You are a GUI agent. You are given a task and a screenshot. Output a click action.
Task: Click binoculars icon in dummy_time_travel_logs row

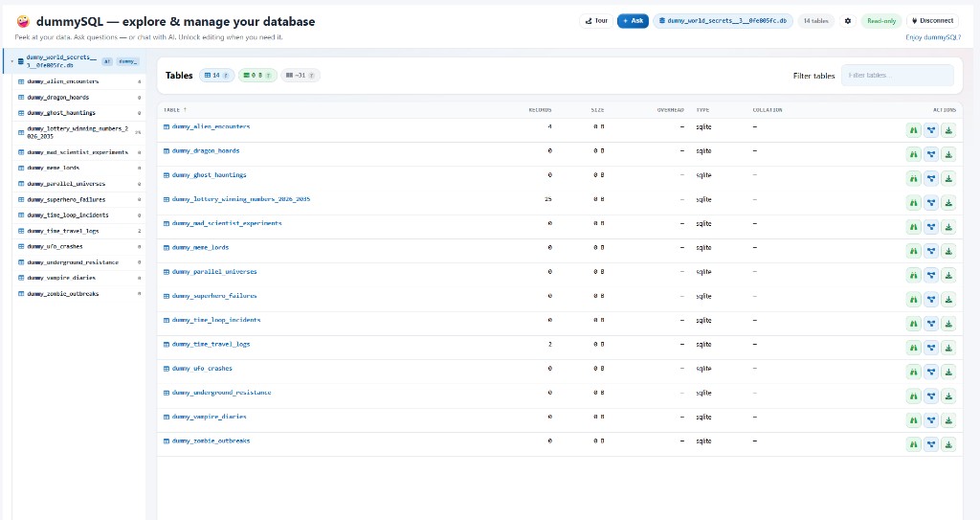[x=914, y=348]
